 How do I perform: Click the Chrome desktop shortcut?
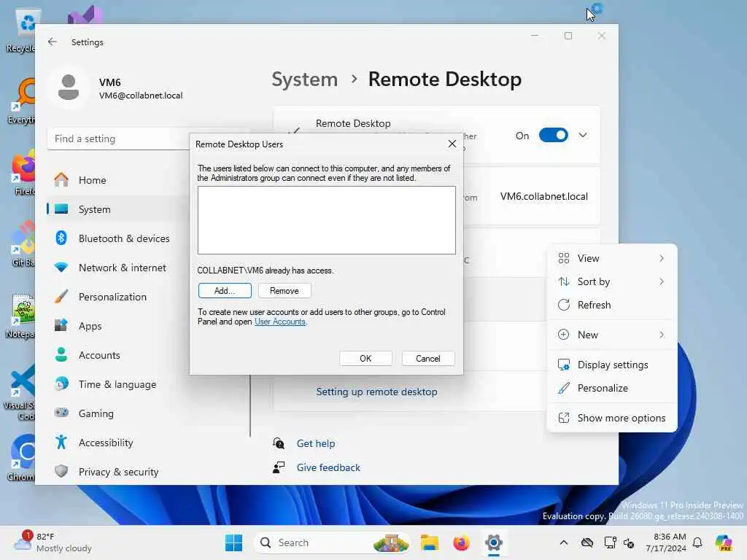[21, 457]
